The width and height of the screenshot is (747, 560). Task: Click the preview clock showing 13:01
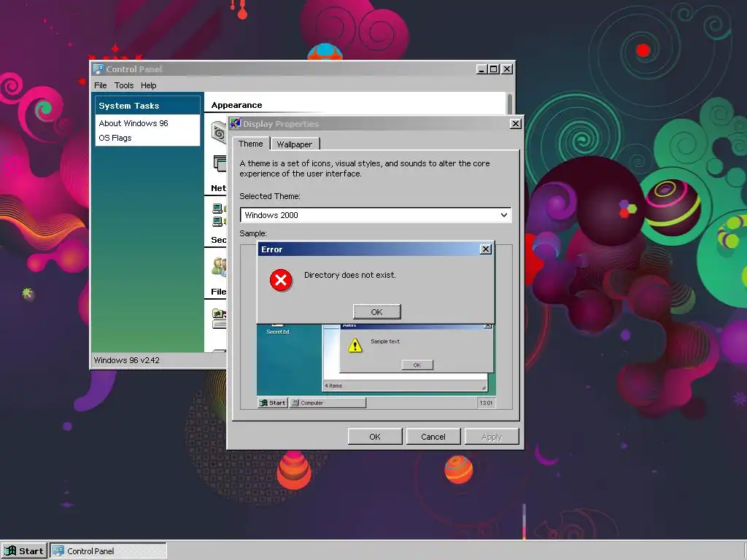[x=486, y=402]
